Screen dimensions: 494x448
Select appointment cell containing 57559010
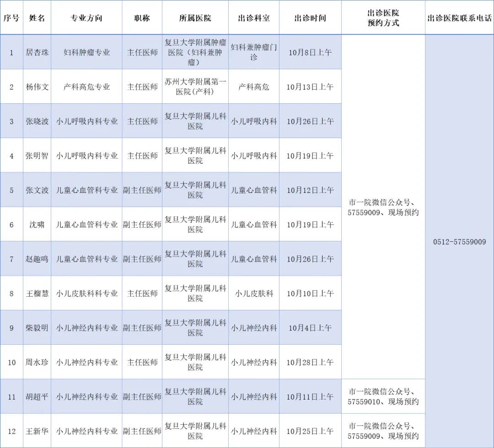383,397
